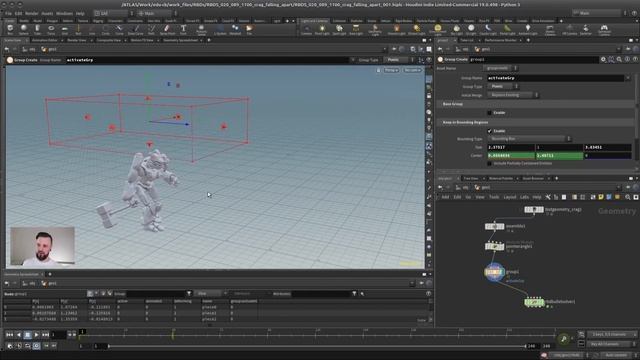
Task: Open the Build desktop dropdown in the top menu bar
Action: [113, 13]
